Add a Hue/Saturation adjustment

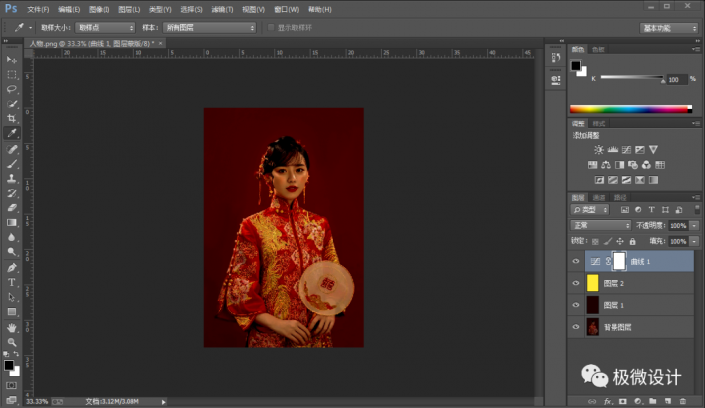coord(593,165)
